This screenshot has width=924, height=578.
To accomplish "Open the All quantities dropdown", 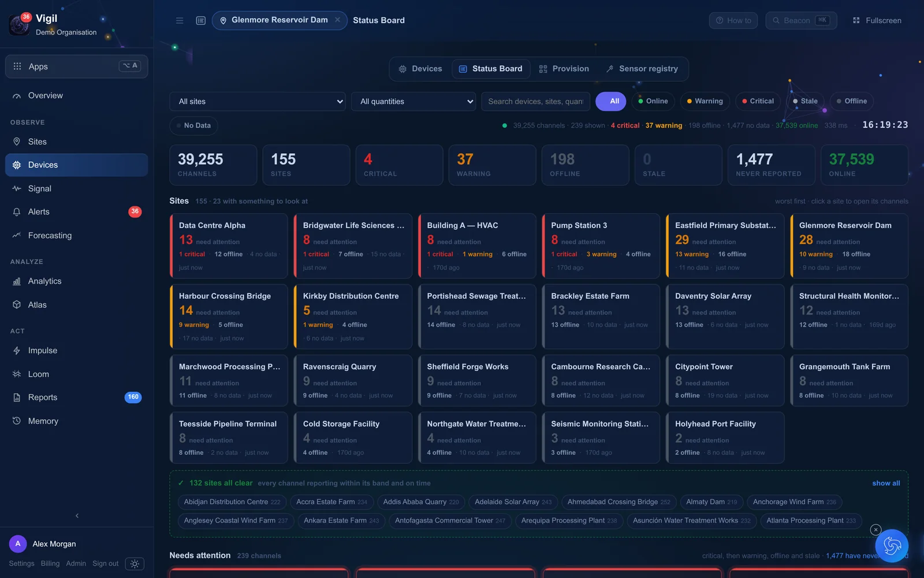I will tap(413, 102).
